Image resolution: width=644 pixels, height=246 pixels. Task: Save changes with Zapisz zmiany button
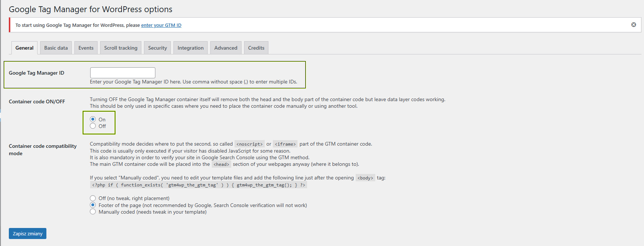[x=28, y=233]
